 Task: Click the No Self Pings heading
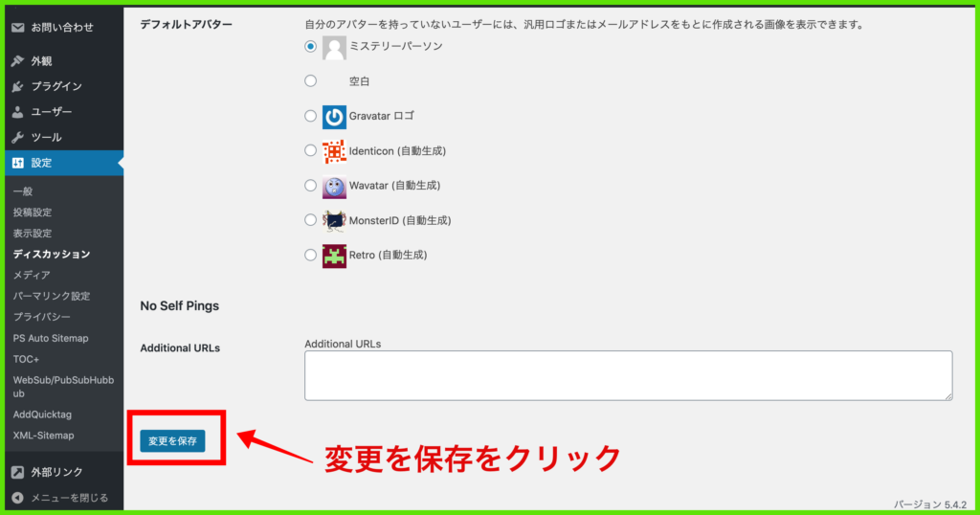coord(179,305)
